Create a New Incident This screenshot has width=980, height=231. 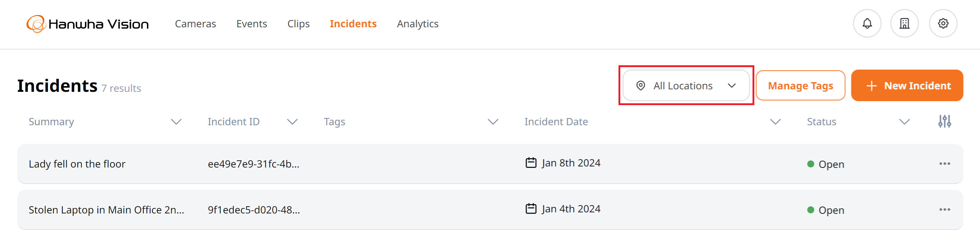[907, 86]
